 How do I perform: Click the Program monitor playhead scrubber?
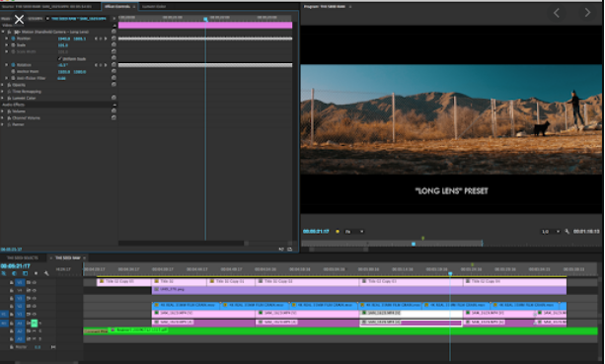coord(414,244)
